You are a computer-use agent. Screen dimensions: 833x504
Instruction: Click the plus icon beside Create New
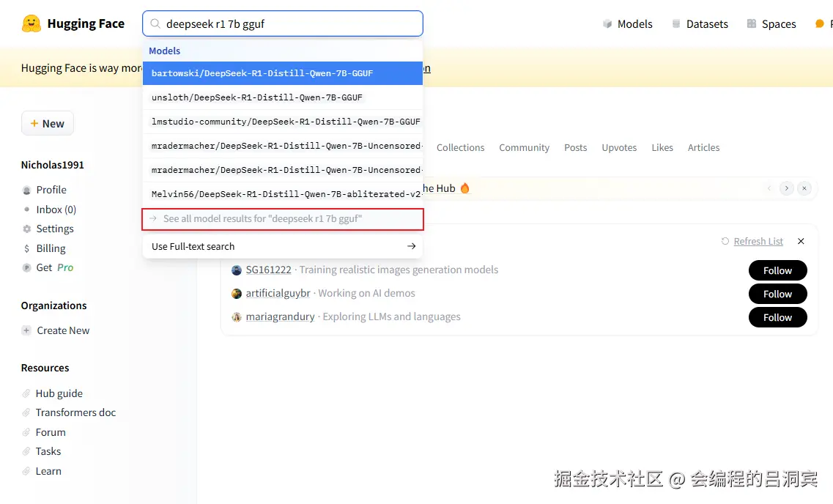pos(26,330)
